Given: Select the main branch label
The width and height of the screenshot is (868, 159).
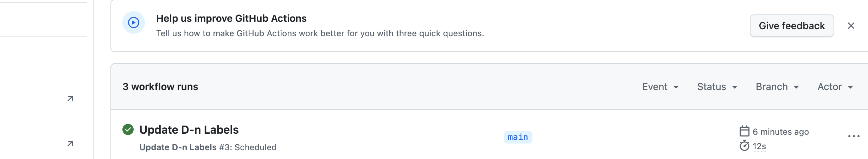Looking at the screenshot, I should pyautogui.click(x=518, y=137).
